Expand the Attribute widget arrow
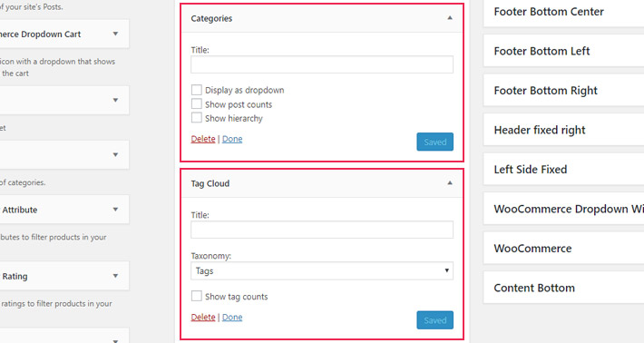Screen dimensions: 644x343 (115, 210)
